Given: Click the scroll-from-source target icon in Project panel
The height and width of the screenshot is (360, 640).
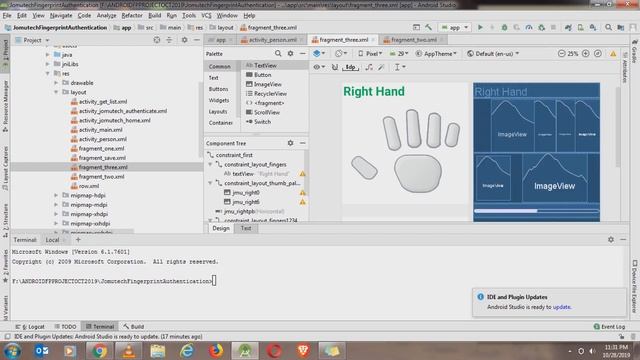Looking at the screenshot, I should point(157,40).
